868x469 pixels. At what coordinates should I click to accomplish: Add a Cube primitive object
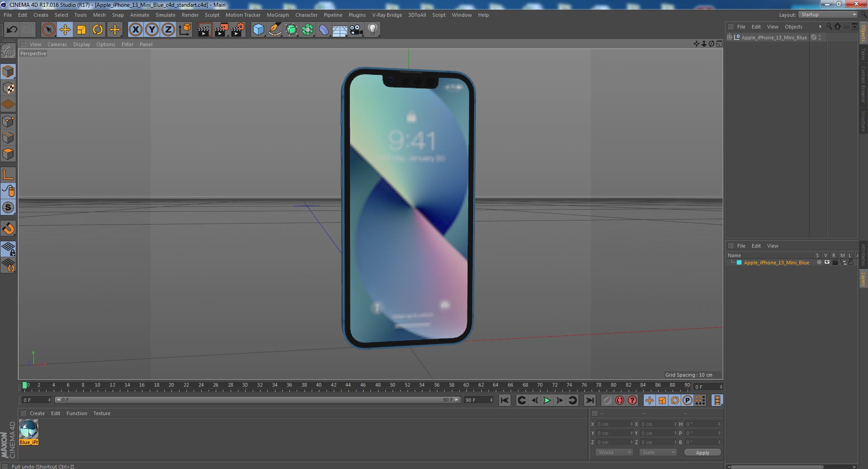pyautogui.click(x=258, y=30)
